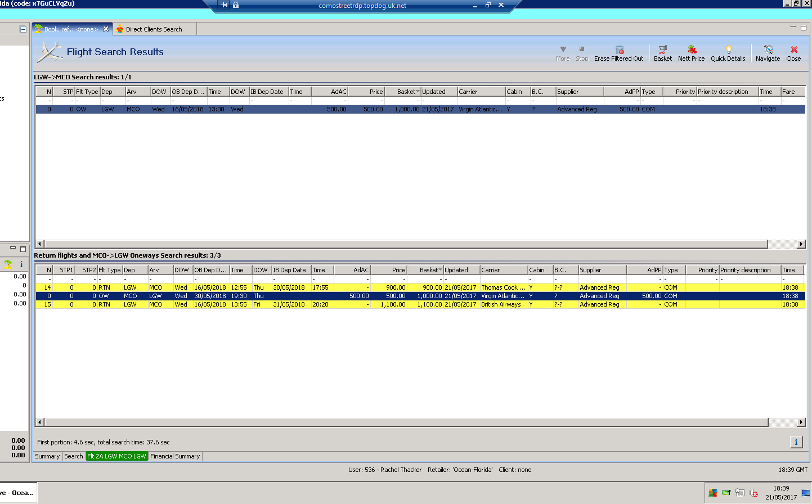
Task: Open the taskbar clock showing 21/05/2017
Action: 781,493
